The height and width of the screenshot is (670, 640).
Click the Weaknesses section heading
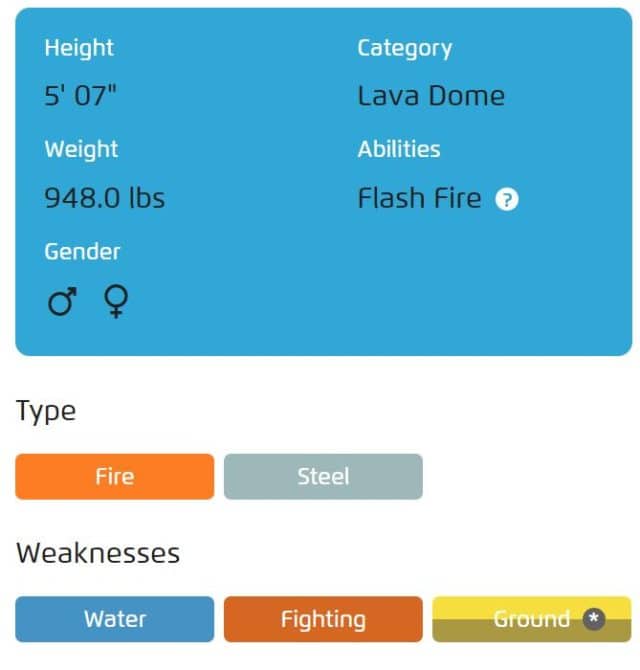click(98, 553)
